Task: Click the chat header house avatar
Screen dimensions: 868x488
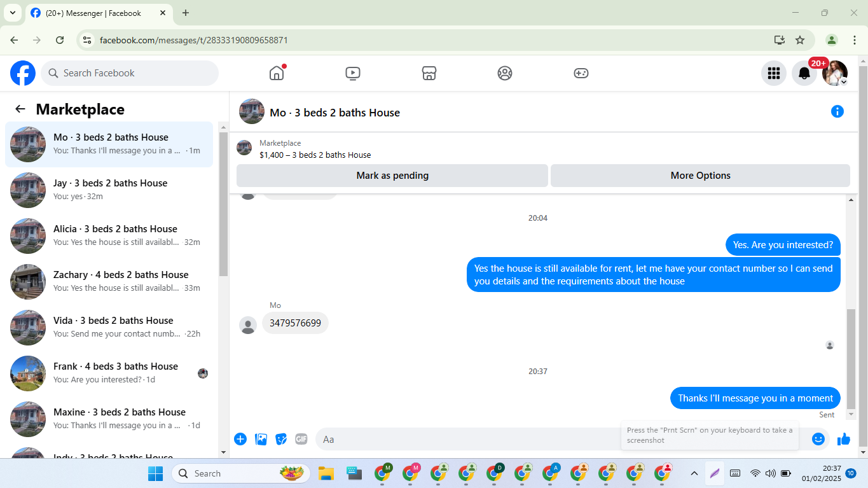Action: tap(252, 111)
